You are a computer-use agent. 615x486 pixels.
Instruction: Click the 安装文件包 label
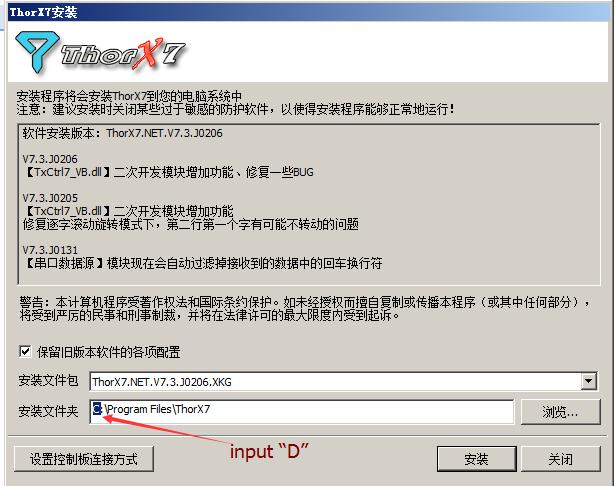point(48,380)
